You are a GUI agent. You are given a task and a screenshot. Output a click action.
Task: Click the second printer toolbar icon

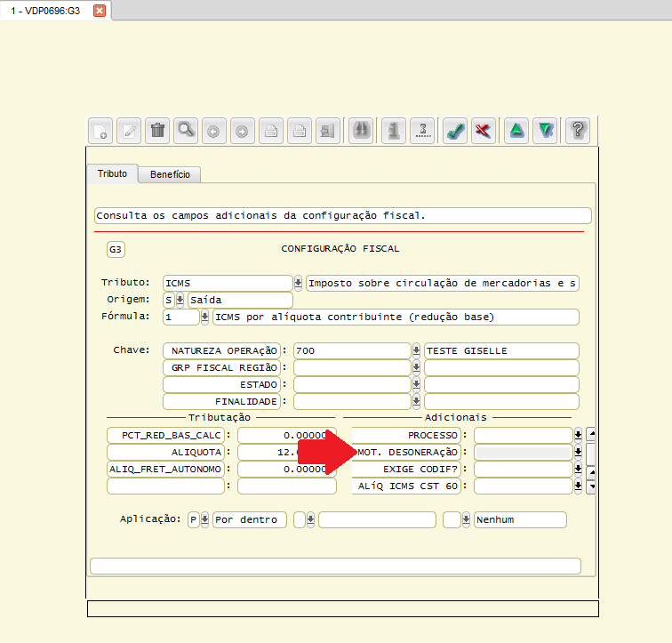tap(300, 131)
